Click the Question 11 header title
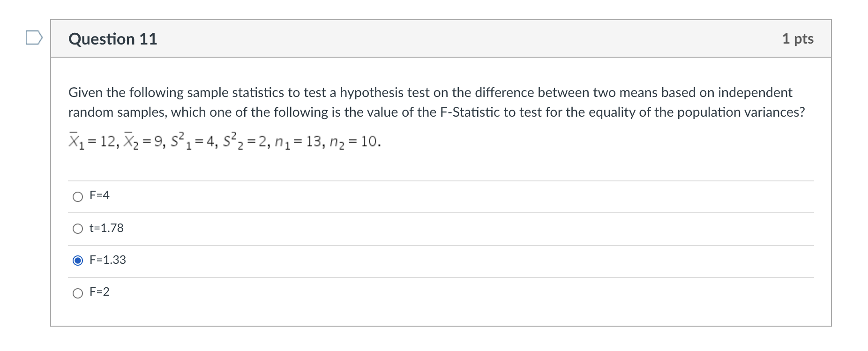 tap(112, 39)
